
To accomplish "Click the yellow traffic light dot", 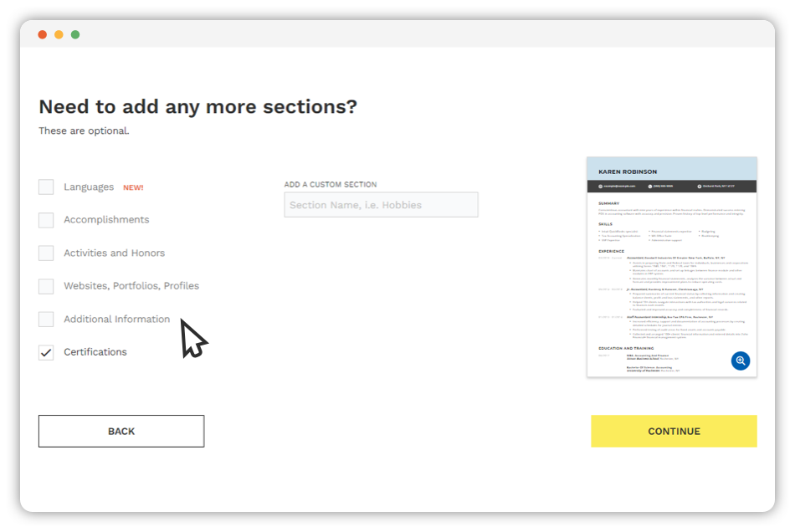I will pyautogui.click(x=59, y=35).
